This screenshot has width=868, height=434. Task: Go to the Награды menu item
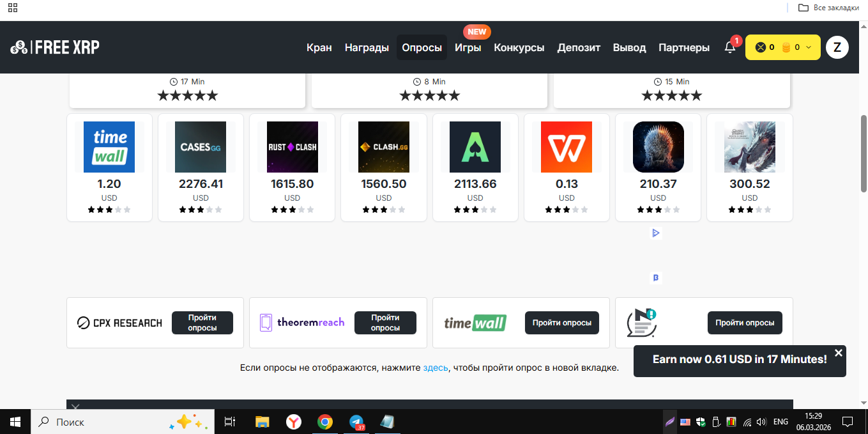[x=367, y=47]
